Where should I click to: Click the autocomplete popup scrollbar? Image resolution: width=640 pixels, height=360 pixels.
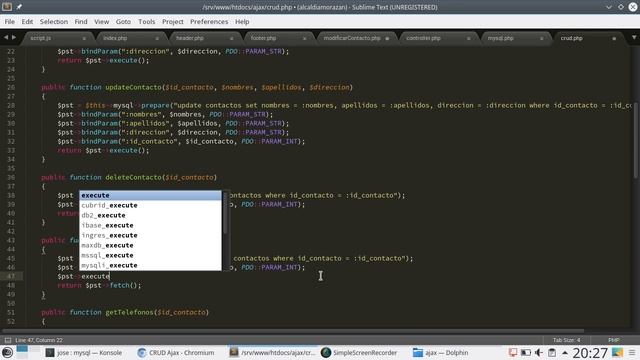[225, 213]
